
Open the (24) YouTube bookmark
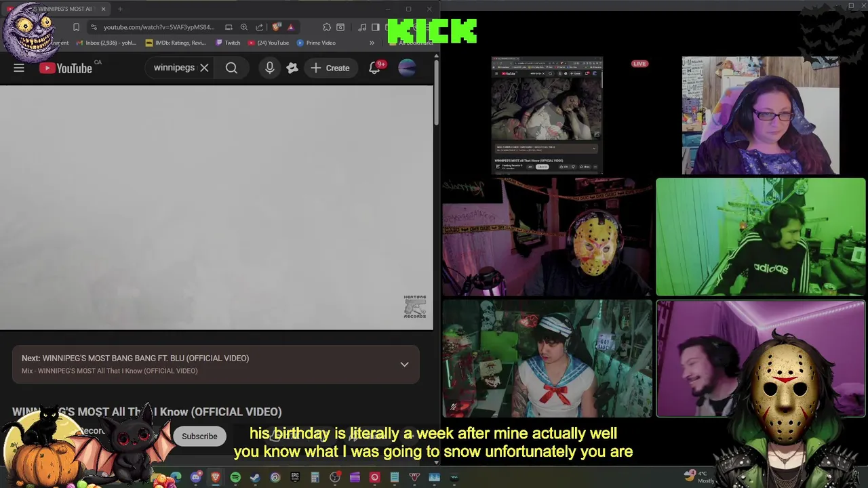pyautogui.click(x=269, y=43)
